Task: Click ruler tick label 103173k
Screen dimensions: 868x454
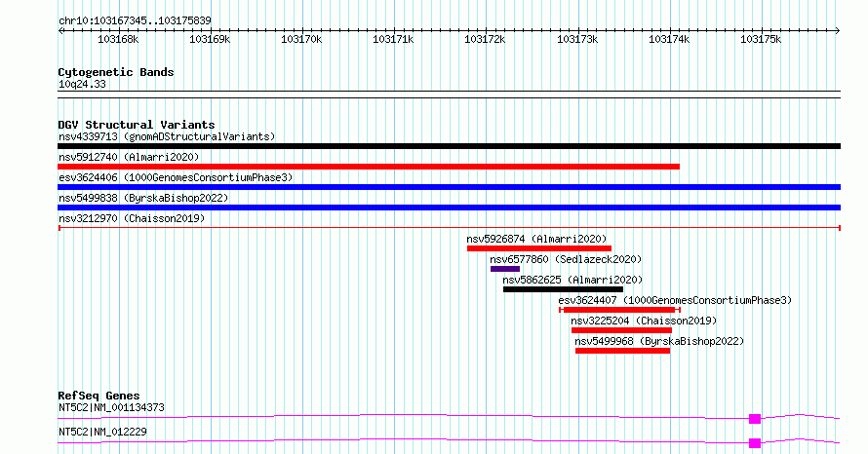Action: coord(577,39)
